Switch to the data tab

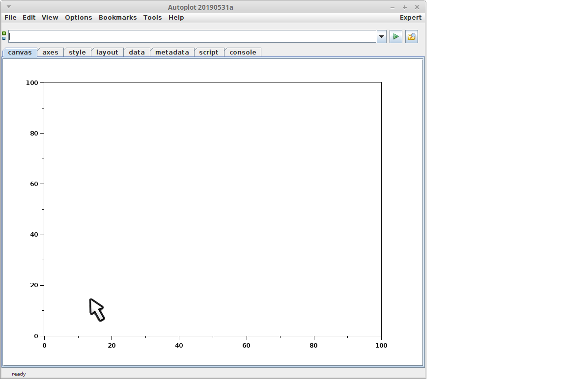pos(137,53)
